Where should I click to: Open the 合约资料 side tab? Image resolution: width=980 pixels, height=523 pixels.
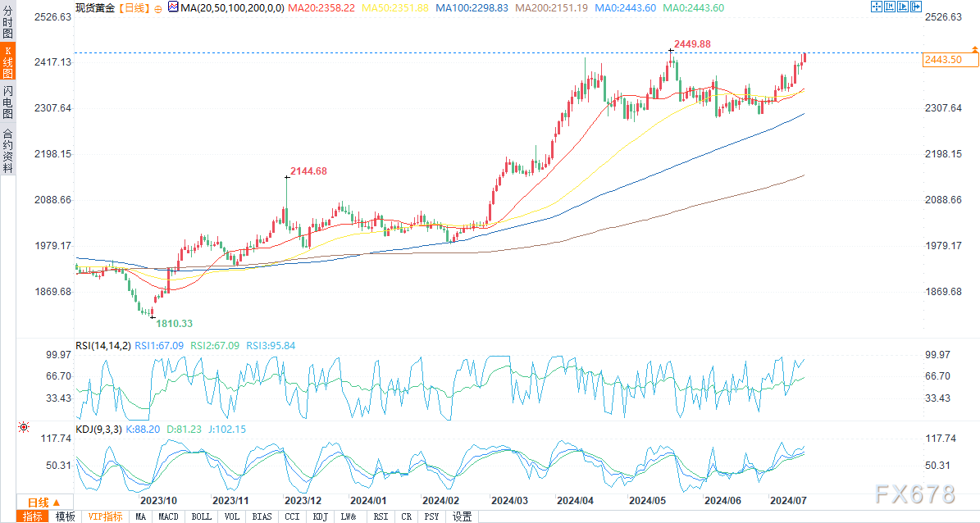click(x=7, y=150)
